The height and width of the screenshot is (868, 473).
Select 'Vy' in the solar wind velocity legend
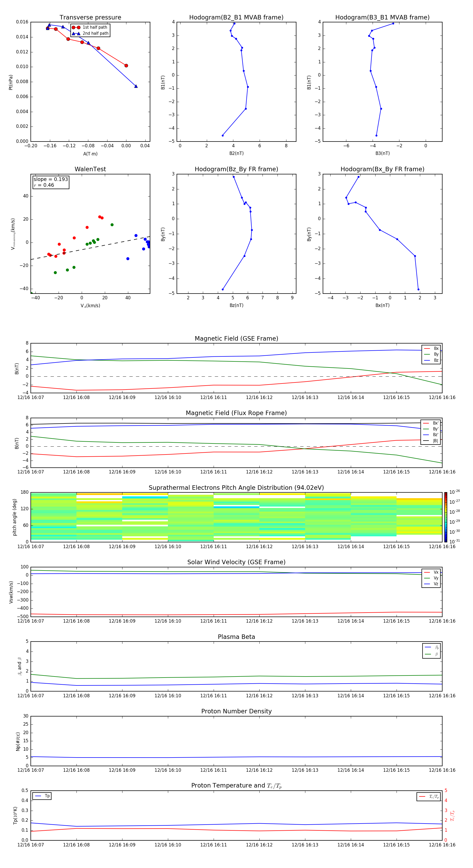(x=431, y=578)
